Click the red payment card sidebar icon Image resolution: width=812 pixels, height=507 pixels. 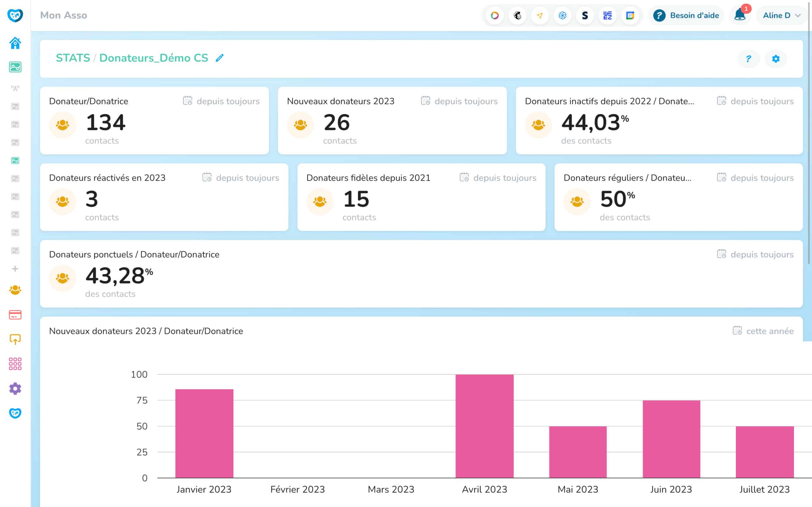(x=15, y=315)
